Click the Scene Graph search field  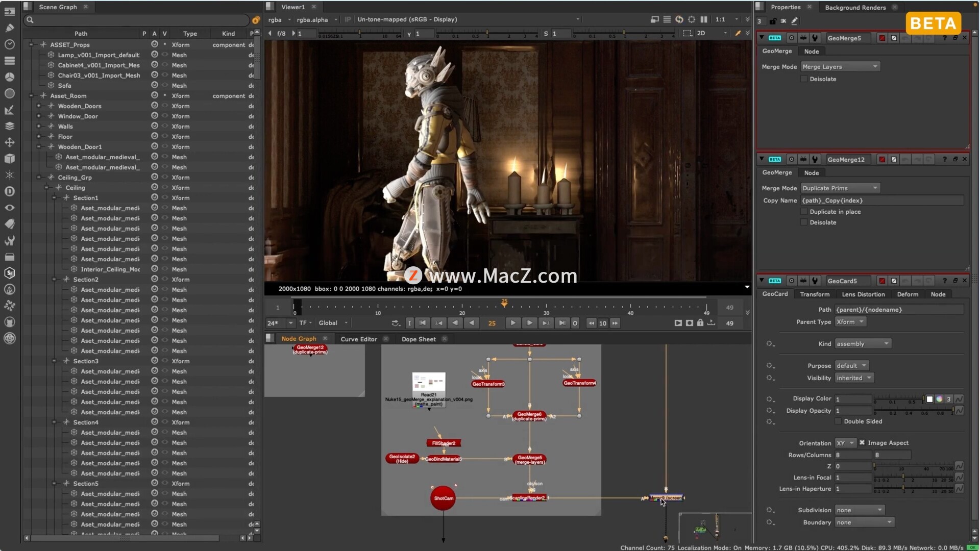point(137,20)
